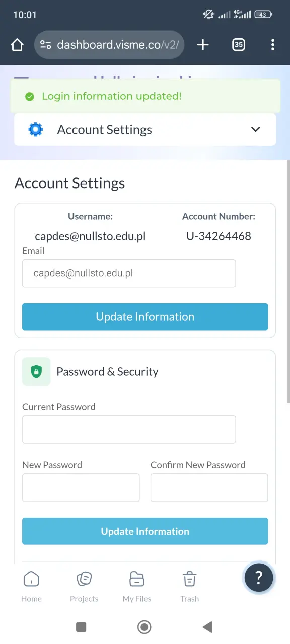Screen dimensions: 290x644
Task: Focus the New Password field
Action: [x=81, y=488]
